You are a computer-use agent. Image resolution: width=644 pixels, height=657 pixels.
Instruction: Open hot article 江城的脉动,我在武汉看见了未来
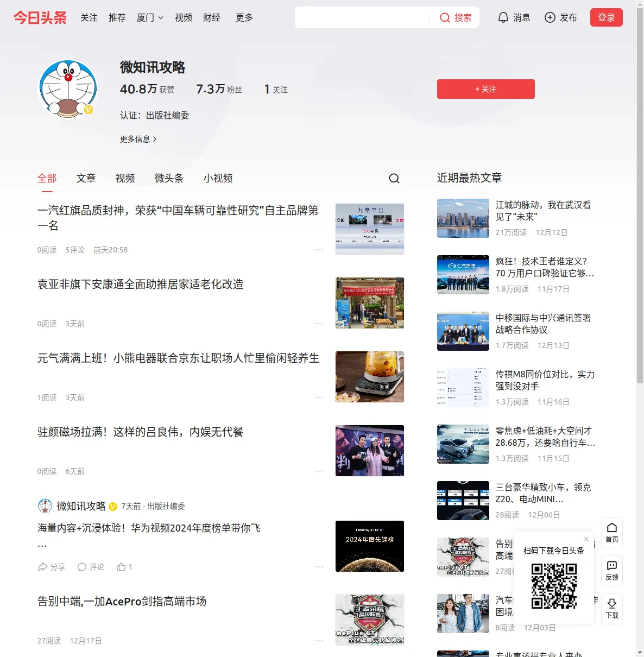(544, 211)
